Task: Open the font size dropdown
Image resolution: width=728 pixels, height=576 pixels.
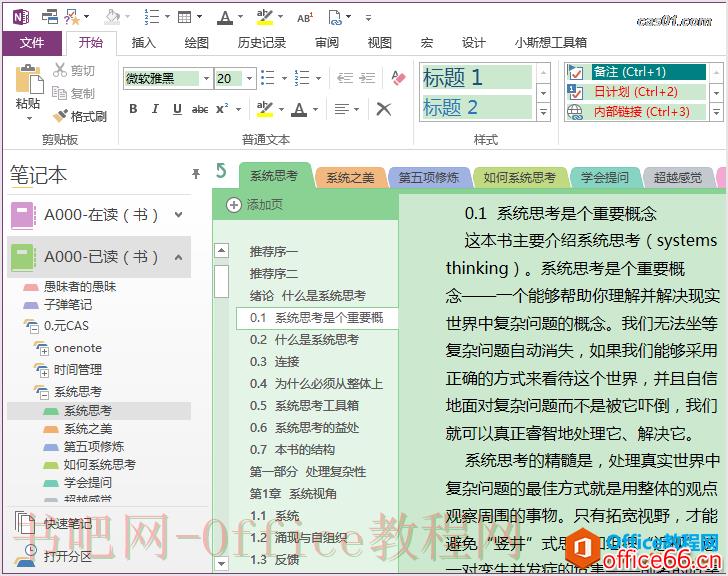Action: pos(249,78)
